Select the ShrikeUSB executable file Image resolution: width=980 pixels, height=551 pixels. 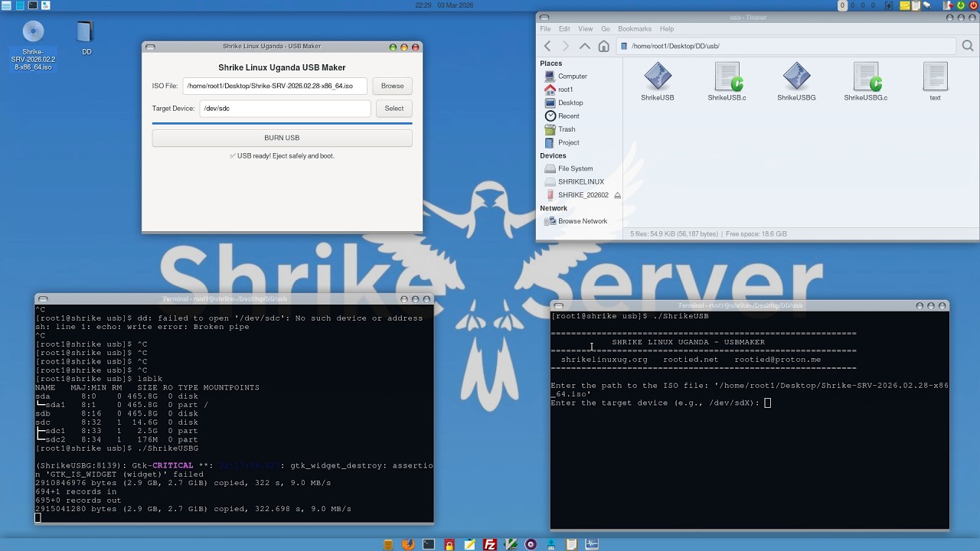[658, 82]
